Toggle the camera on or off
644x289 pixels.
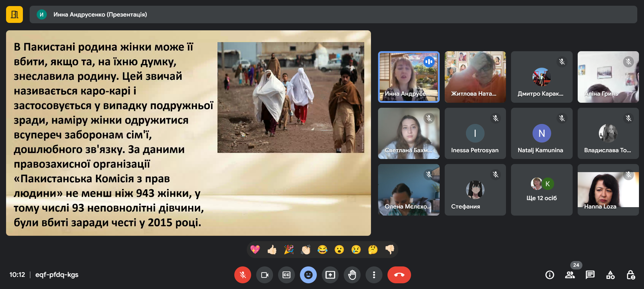click(x=265, y=275)
